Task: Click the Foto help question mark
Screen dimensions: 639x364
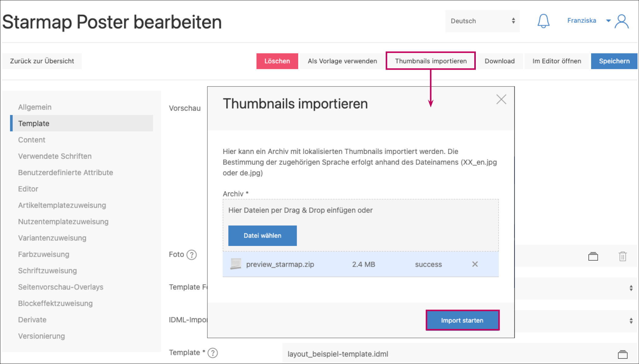Action: coord(192,255)
